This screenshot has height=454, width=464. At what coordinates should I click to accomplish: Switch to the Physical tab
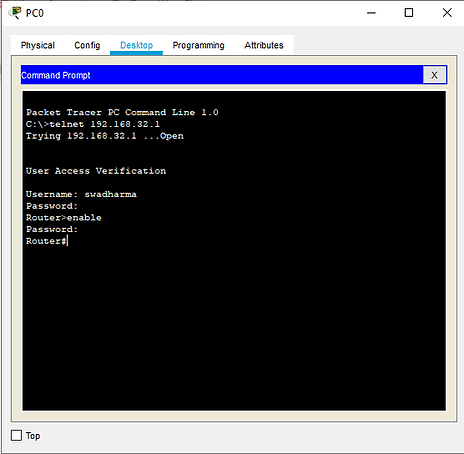tap(38, 45)
